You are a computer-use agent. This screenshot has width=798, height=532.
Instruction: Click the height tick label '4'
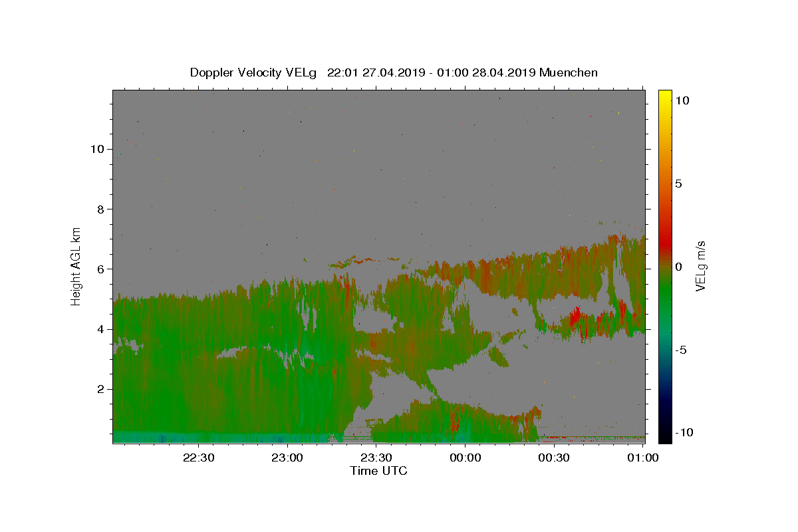pos(100,329)
